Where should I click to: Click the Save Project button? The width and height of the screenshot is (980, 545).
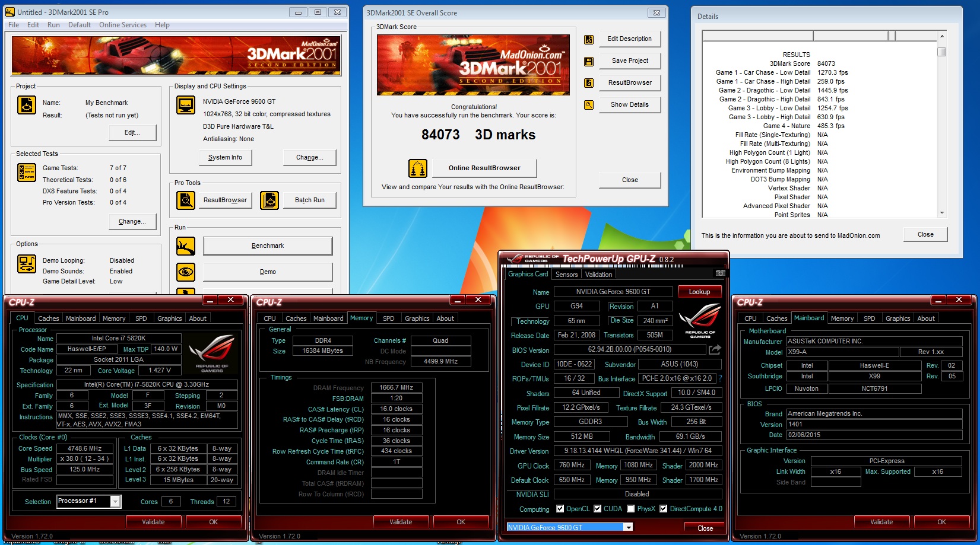coord(630,60)
